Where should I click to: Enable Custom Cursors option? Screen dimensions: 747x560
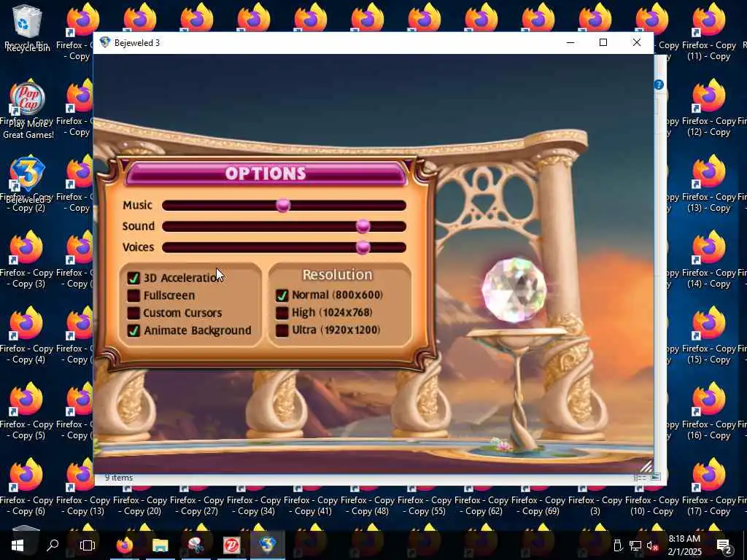click(133, 313)
